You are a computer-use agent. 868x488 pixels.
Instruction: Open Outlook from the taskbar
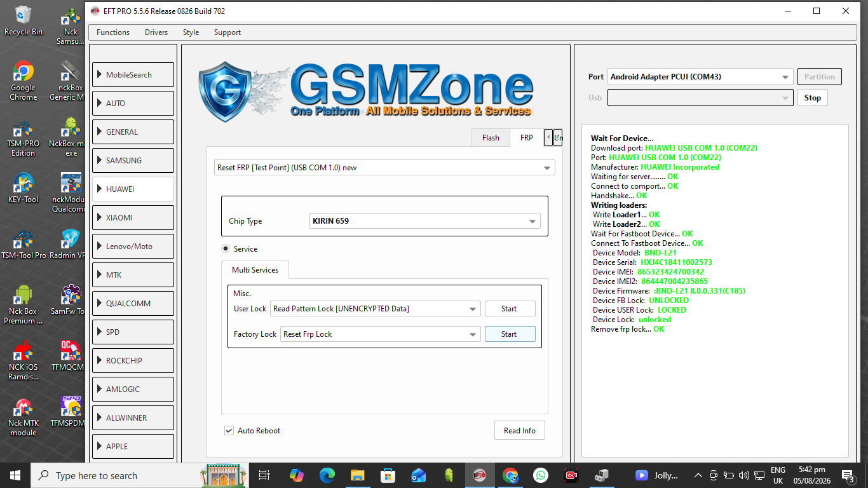(x=418, y=475)
